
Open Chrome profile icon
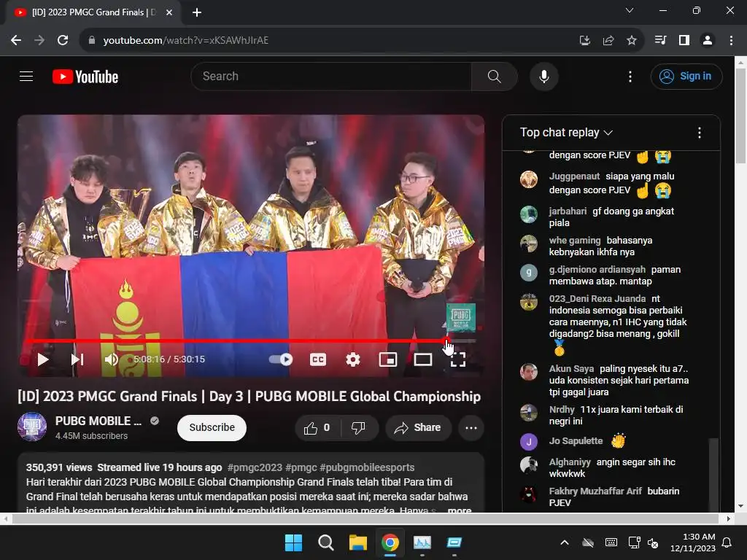(x=708, y=41)
